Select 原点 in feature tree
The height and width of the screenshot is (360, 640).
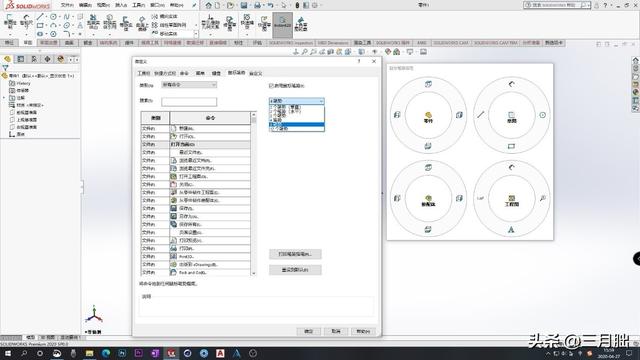pos(17,134)
